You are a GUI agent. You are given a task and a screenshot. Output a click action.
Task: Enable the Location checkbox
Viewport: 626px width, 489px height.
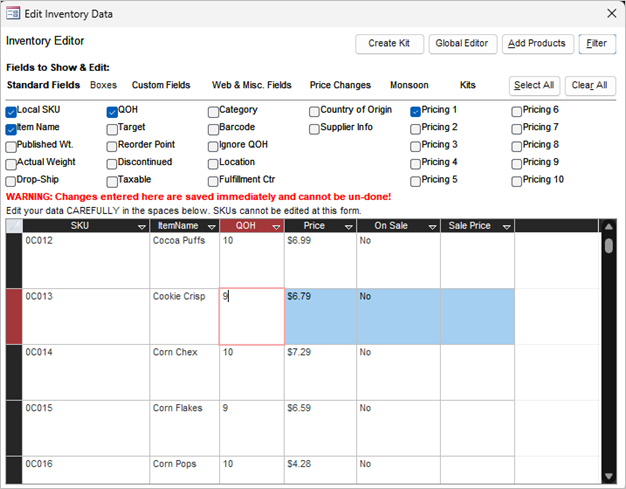[213, 164]
